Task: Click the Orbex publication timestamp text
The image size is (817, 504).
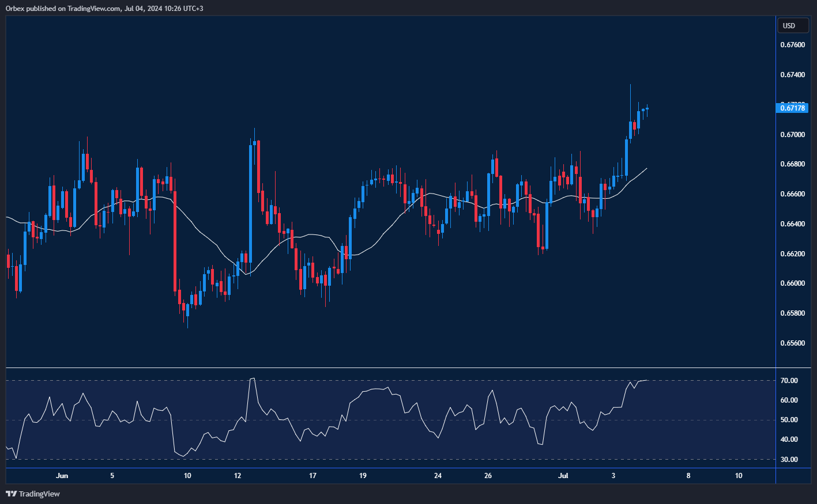Action: (104, 8)
